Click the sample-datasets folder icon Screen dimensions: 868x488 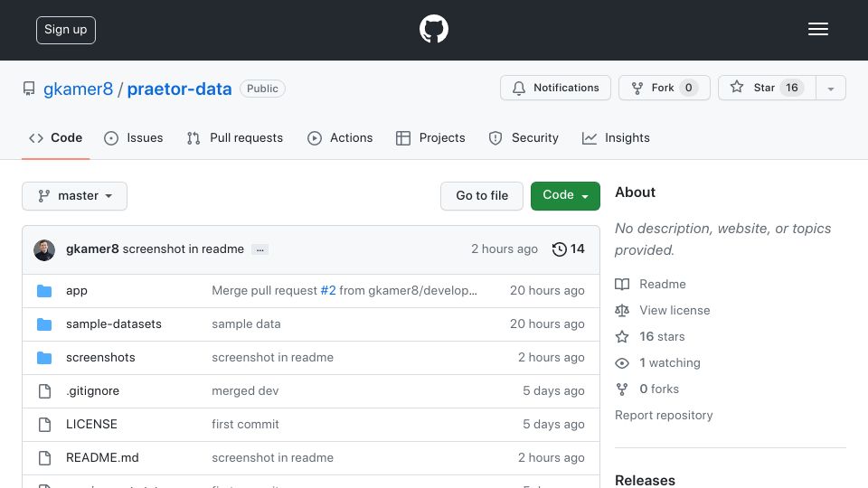click(x=44, y=324)
